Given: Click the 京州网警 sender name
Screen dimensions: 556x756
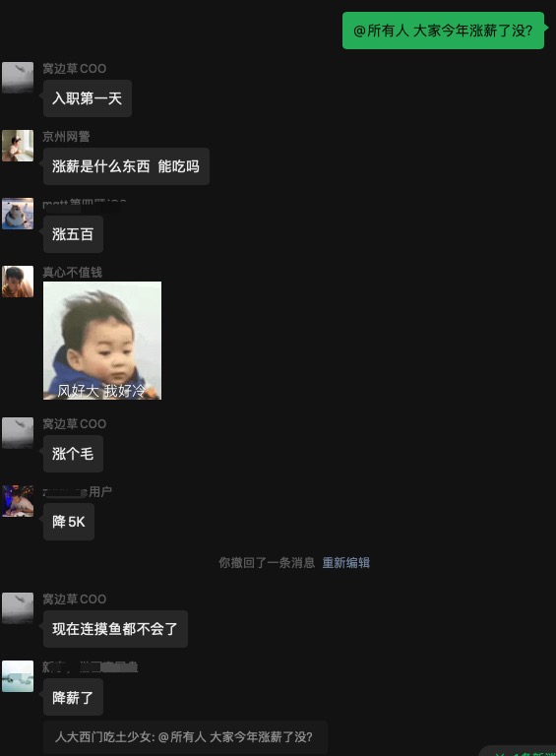Looking at the screenshot, I should [x=67, y=137].
